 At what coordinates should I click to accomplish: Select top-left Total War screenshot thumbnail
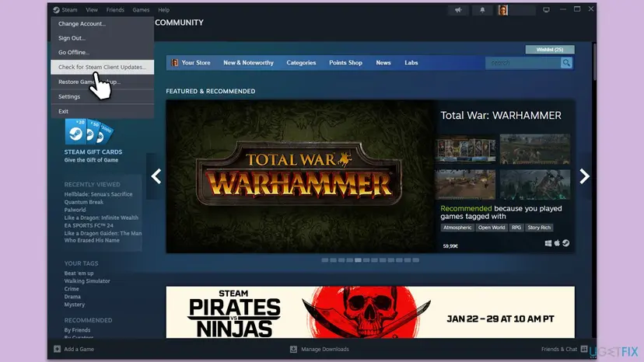pyautogui.click(x=465, y=149)
